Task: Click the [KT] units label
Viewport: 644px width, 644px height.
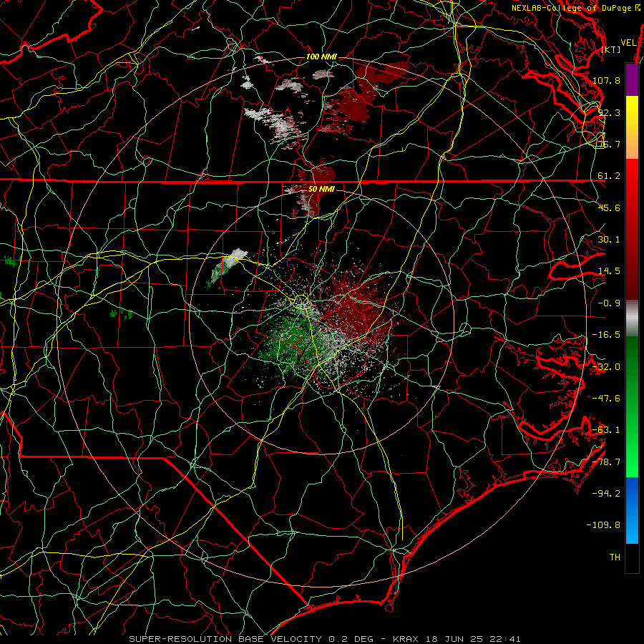Action: (611, 49)
